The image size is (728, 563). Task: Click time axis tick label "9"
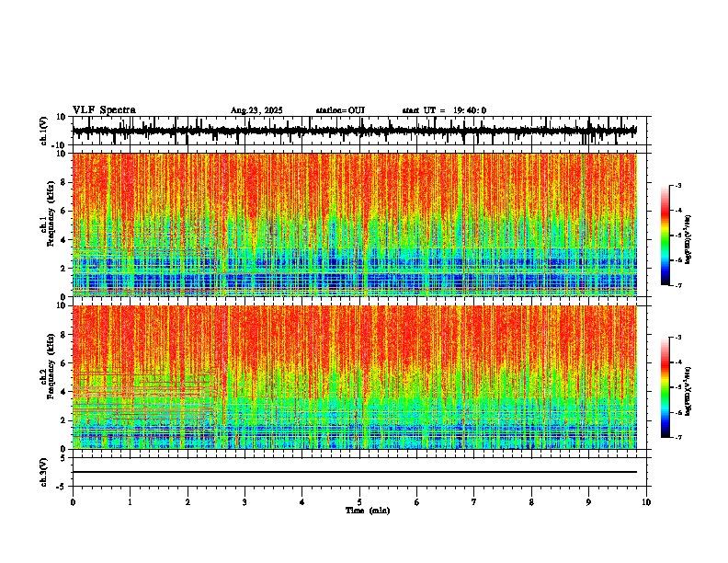[x=588, y=502]
